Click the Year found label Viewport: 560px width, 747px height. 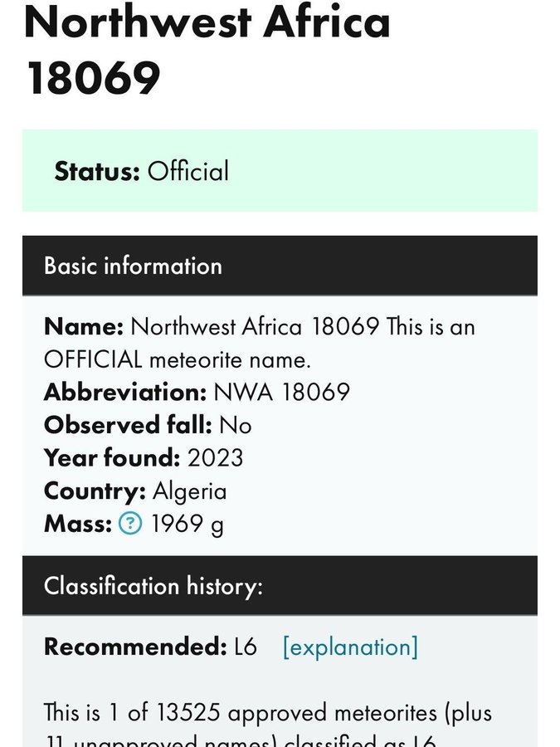112,458
